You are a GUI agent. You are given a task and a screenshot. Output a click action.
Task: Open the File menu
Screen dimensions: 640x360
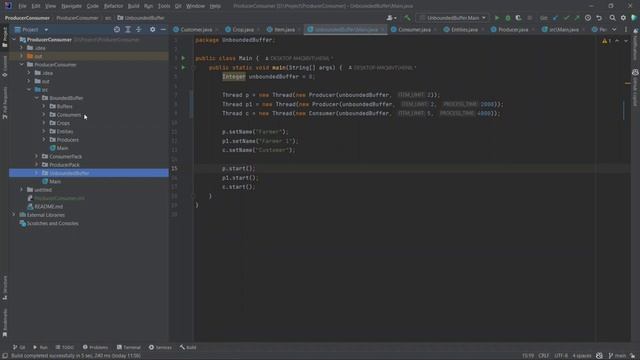[x=22, y=6]
